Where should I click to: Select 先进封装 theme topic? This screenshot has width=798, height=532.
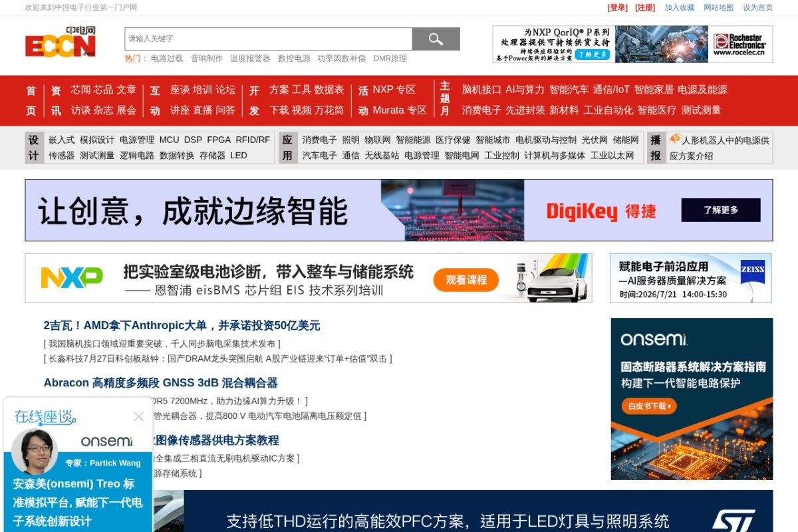pos(525,110)
